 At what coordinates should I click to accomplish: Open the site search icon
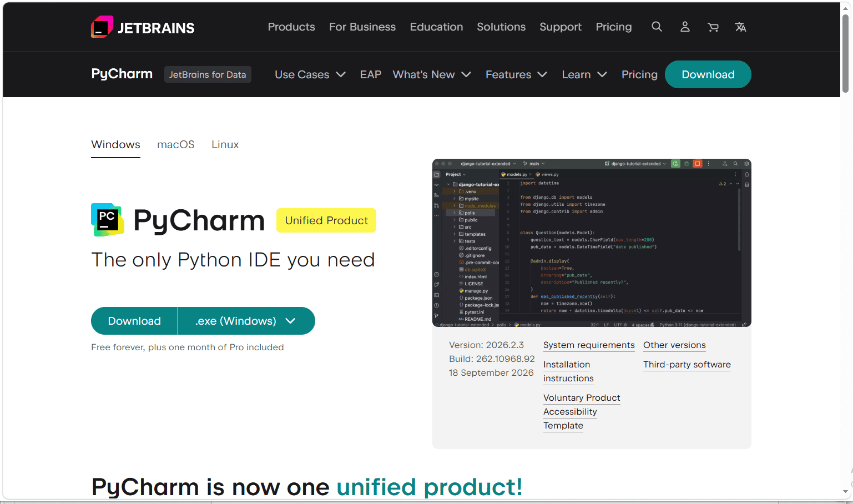[x=657, y=27]
